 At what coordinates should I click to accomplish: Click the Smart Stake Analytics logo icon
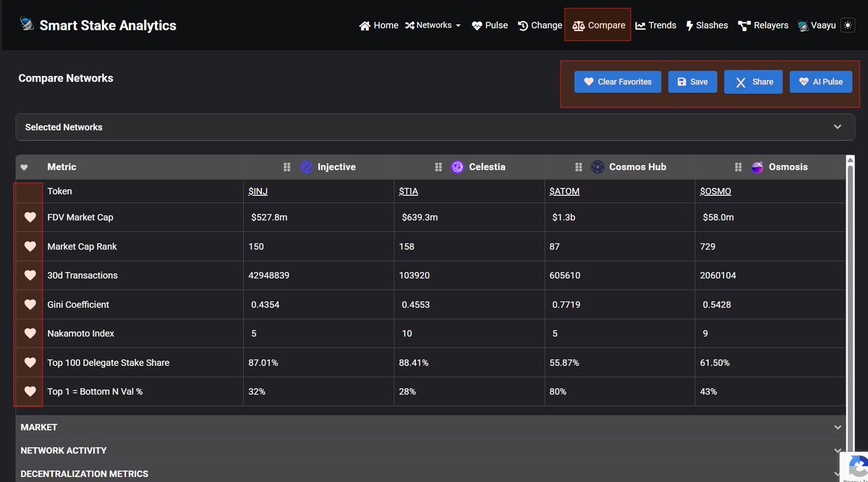pyautogui.click(x=27, y=25)
